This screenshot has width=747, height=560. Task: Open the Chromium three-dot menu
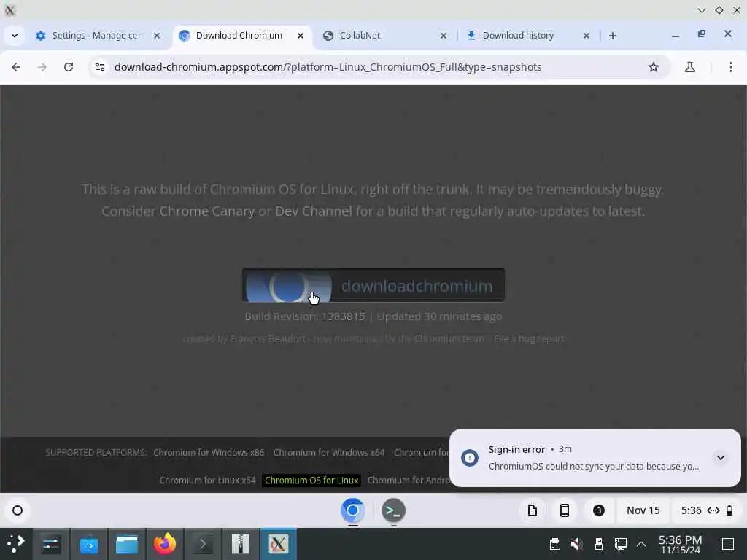731,67
